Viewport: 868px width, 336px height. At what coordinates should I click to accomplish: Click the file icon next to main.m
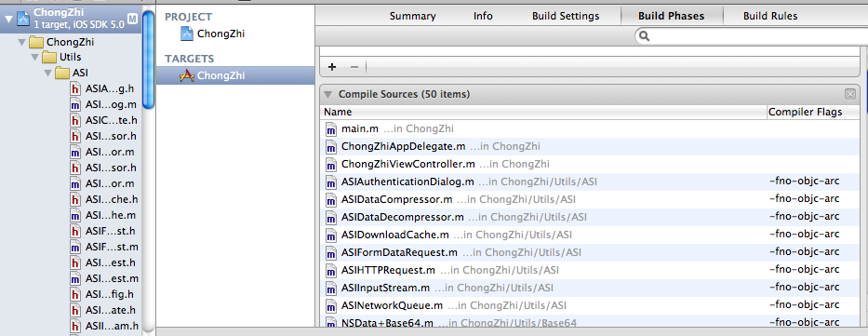pos(331,129)
